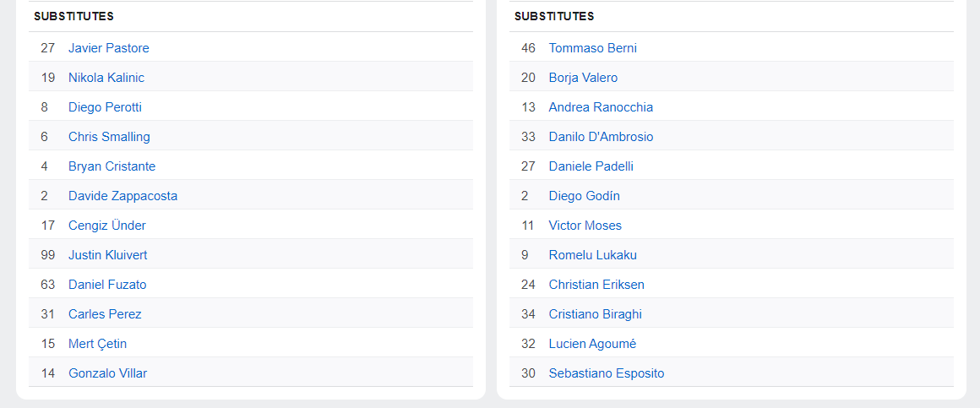The height and width of the screenshot is (408, 980).
Task: Click on Bryan Cristante
Action: [x=112, y=166]
